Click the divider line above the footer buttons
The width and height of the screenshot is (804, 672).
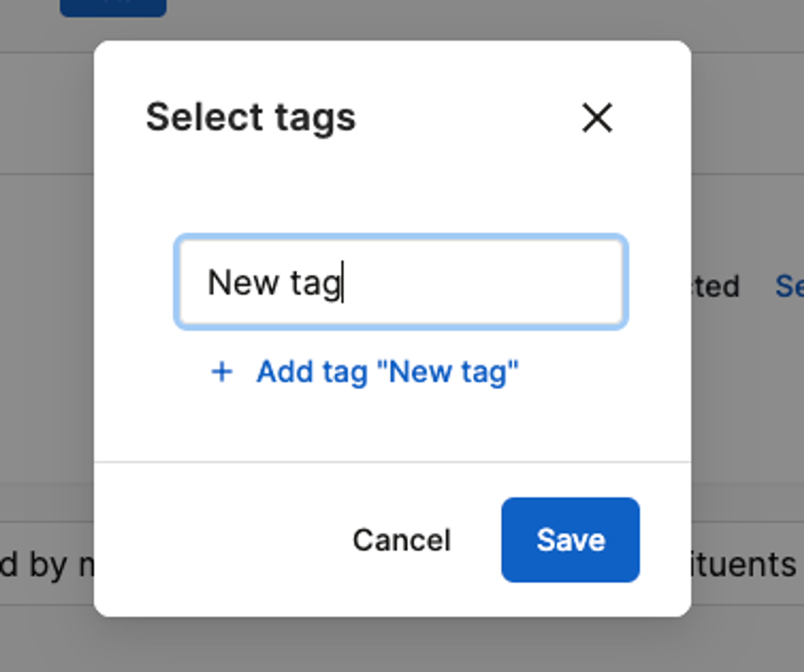coord(392,462)
